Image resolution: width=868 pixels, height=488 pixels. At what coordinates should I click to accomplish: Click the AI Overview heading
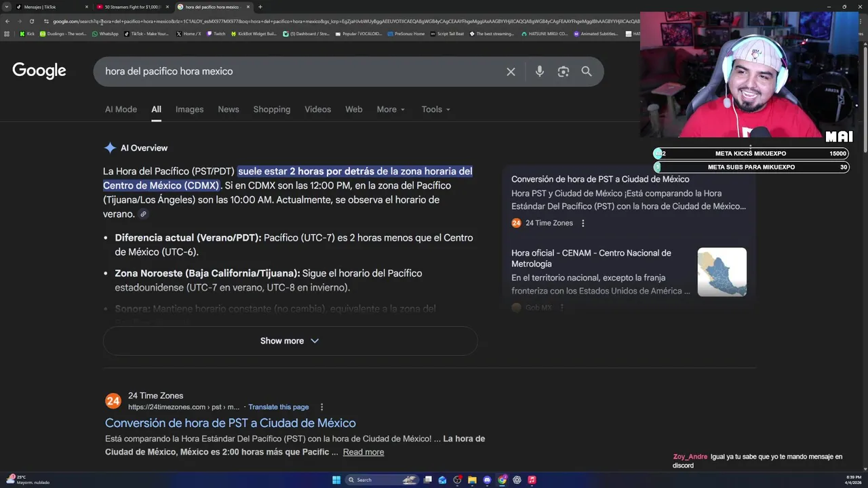pos(144,148)
